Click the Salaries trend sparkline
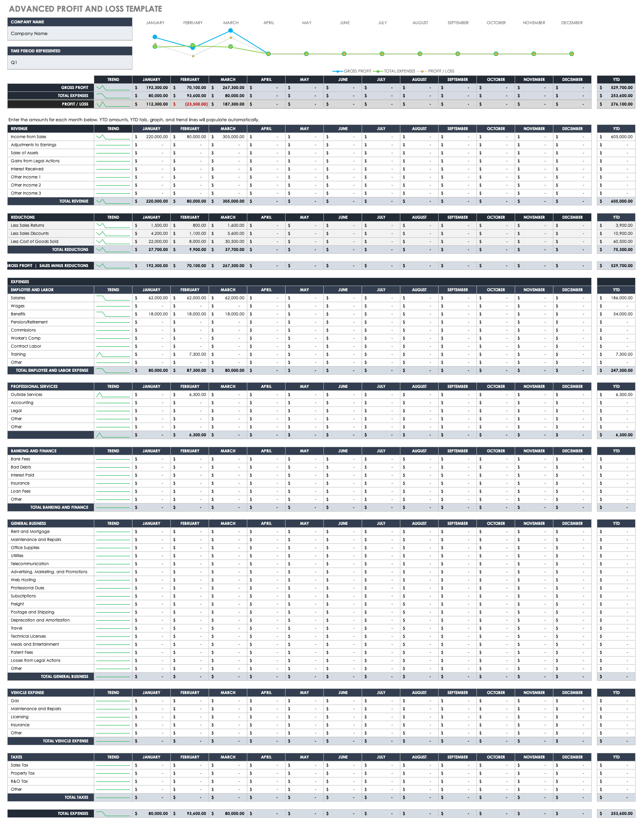The height and width of the screenshot is (827, 644). 113,298
